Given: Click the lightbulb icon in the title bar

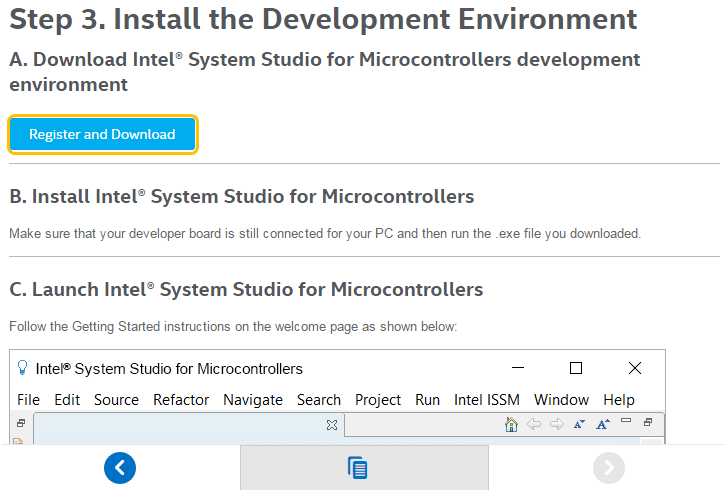Looking at the screenshot, I should 22,367.
